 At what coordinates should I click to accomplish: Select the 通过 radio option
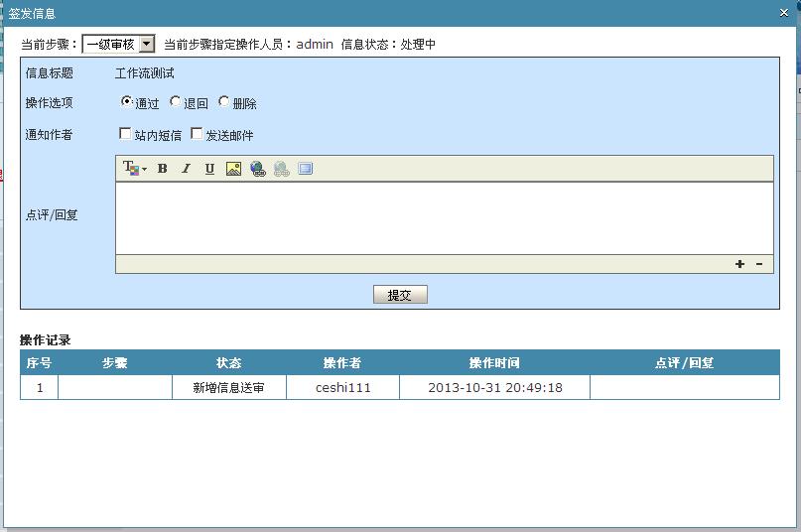pos(127,102)
